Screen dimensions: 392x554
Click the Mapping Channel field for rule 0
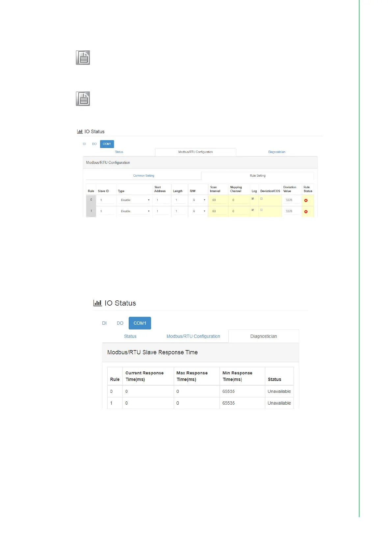point(239,200)
